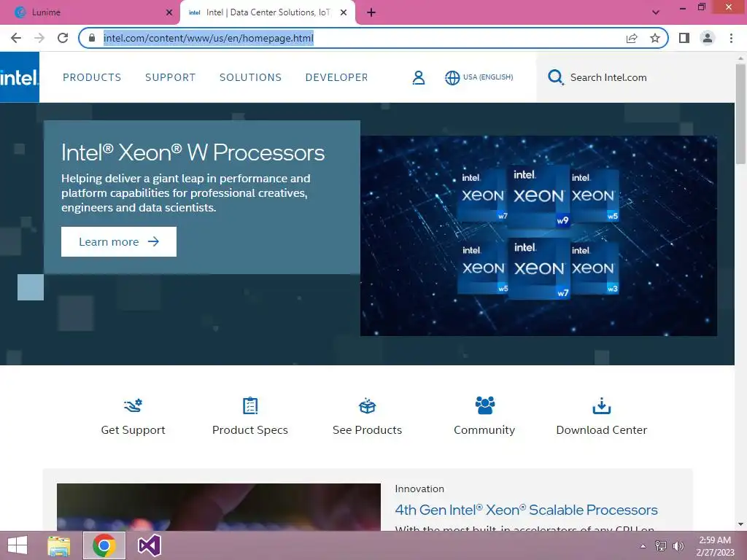Click the USA (ENGLISH) region link
Image resolution: width=747 pixels, height=560 pixels.
(488, 77)
